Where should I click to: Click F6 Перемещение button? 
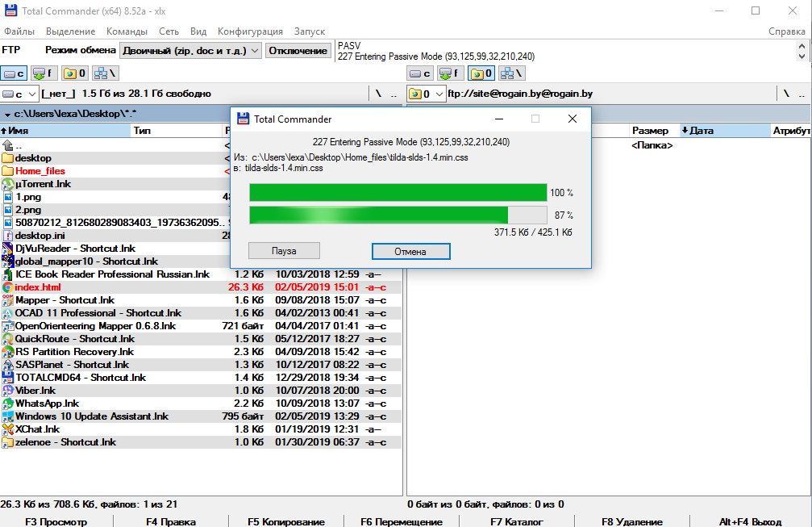pyautogui.click(x=402, y=521)
